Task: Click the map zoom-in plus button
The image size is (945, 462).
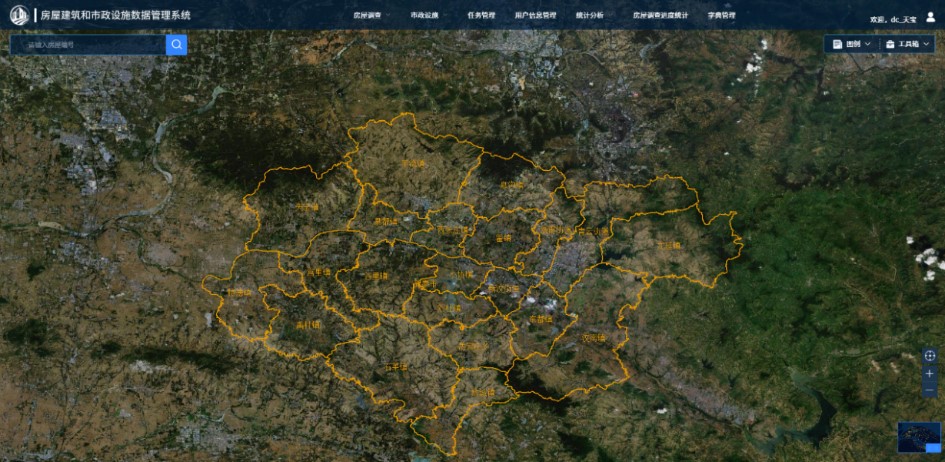Action: point(929,373)
